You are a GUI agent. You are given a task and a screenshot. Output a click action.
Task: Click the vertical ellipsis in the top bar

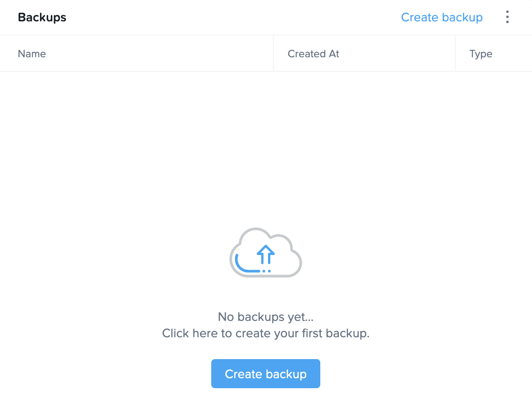(507, 17)
